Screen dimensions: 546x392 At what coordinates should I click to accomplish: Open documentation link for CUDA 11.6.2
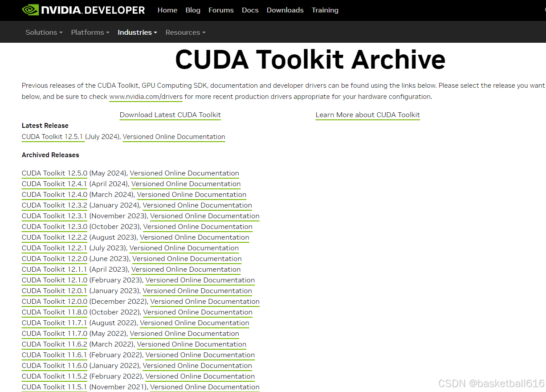pyautogui.click(x=192, y=344)
